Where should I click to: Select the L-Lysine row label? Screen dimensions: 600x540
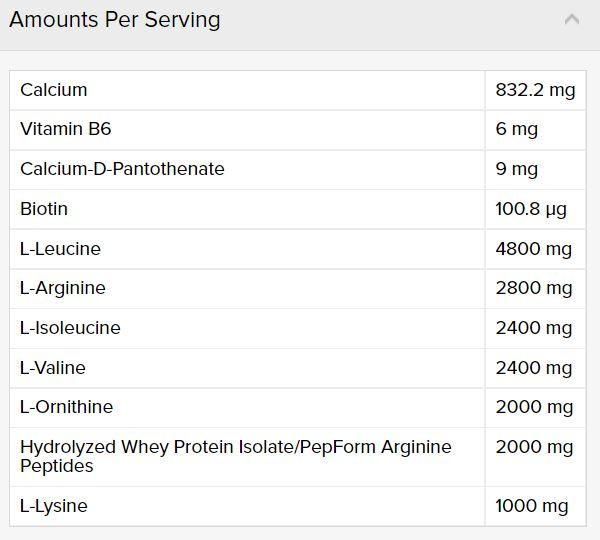54,506
